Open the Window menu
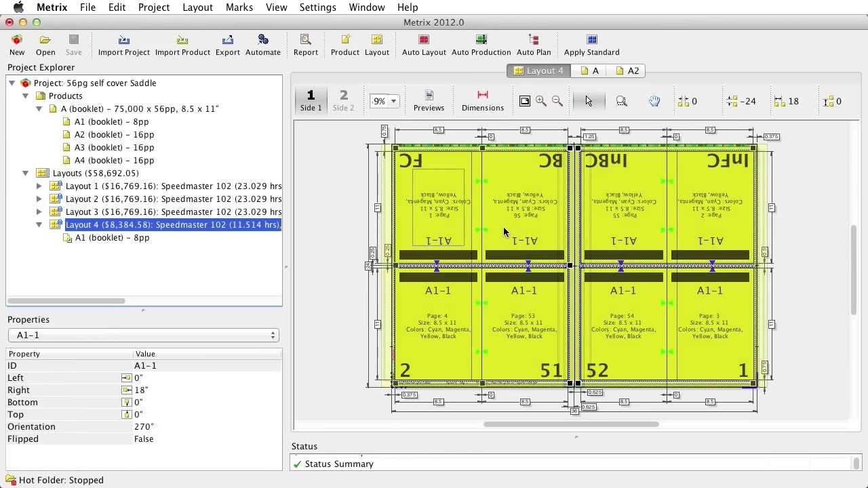The height and width of the screenshot is (488, 868). pos(367,7)
